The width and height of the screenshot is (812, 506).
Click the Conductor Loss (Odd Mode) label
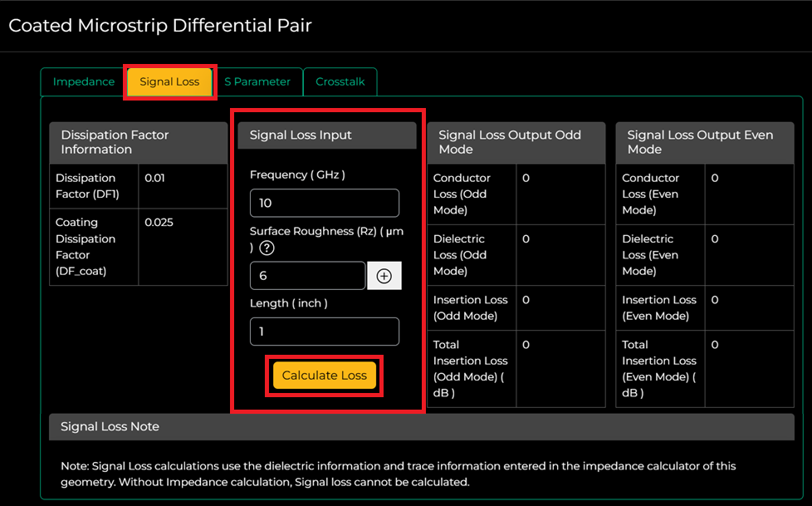[x=462, y=194]
